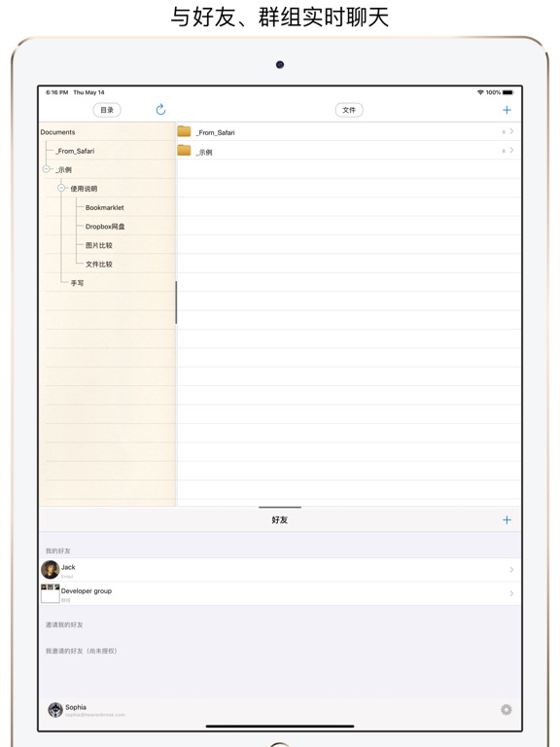Grab the friends panel drag handle

point(280,508)
